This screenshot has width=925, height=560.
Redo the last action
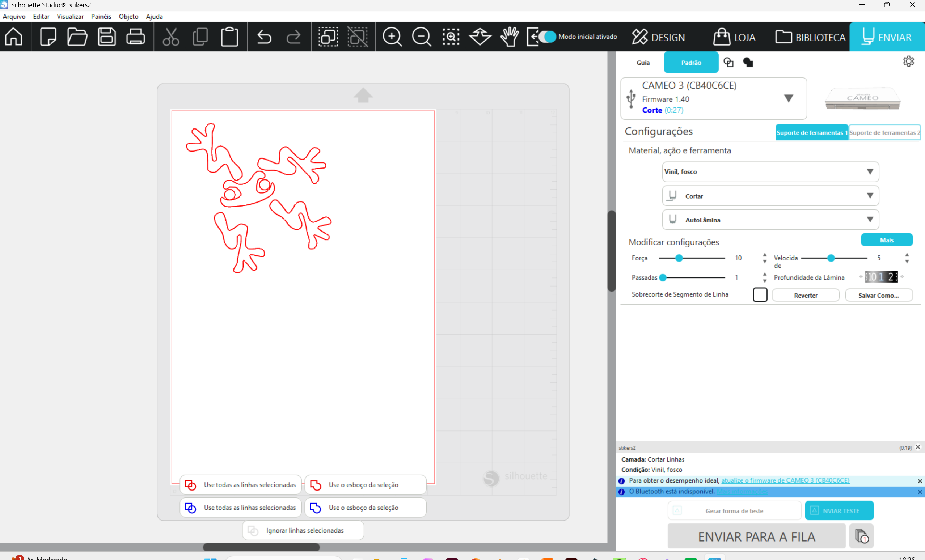coord(293,37)
